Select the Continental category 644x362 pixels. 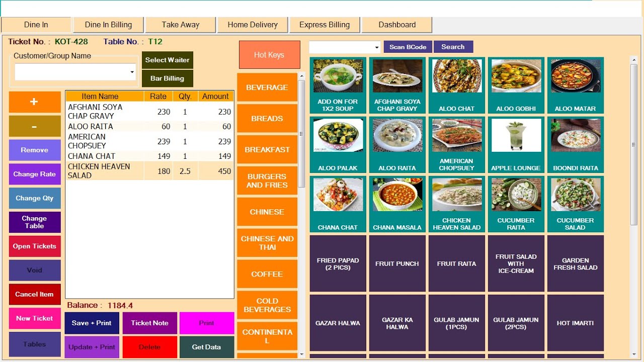coord(267,336)
